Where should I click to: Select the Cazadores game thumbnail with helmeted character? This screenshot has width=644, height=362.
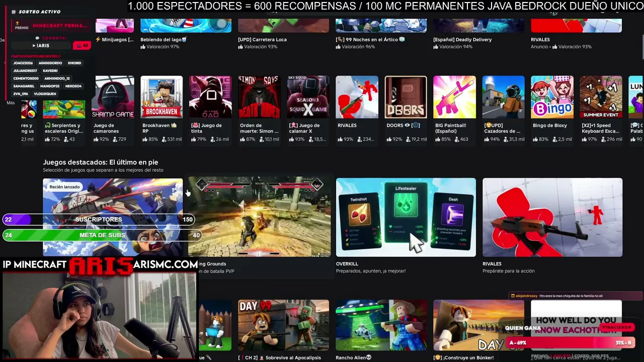pos(503,97)
